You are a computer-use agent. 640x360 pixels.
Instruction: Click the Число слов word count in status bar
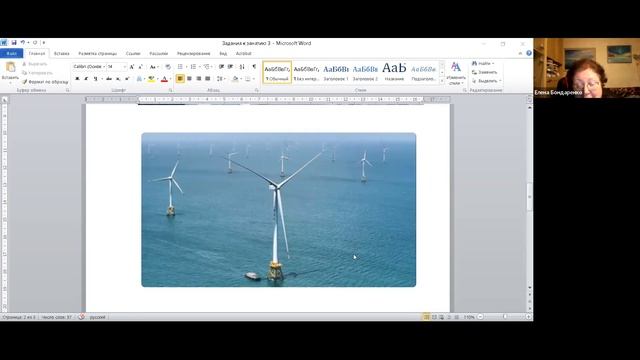56,317
